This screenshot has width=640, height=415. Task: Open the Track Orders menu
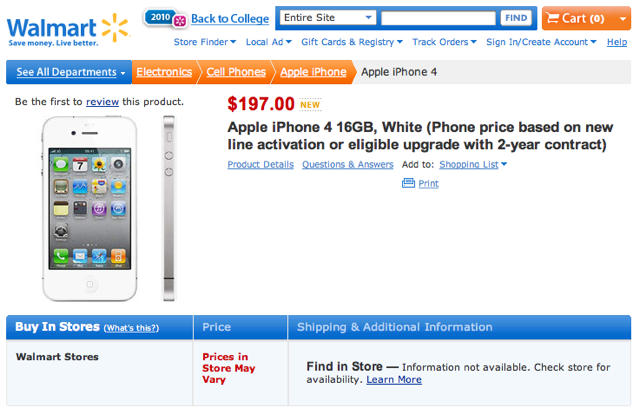444,42
